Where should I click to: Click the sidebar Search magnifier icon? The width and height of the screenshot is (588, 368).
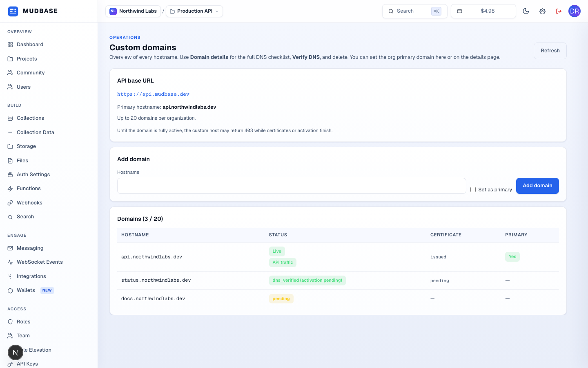point(10,217)
